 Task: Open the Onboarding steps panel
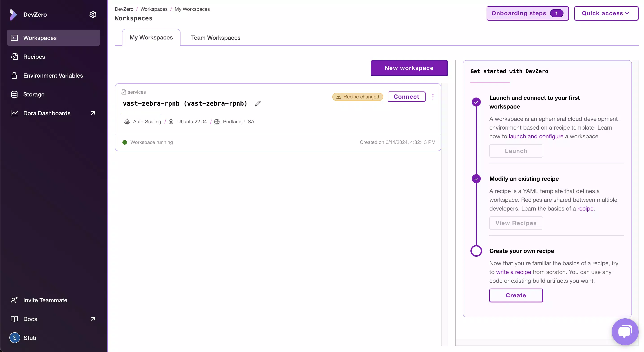[527, 13]
